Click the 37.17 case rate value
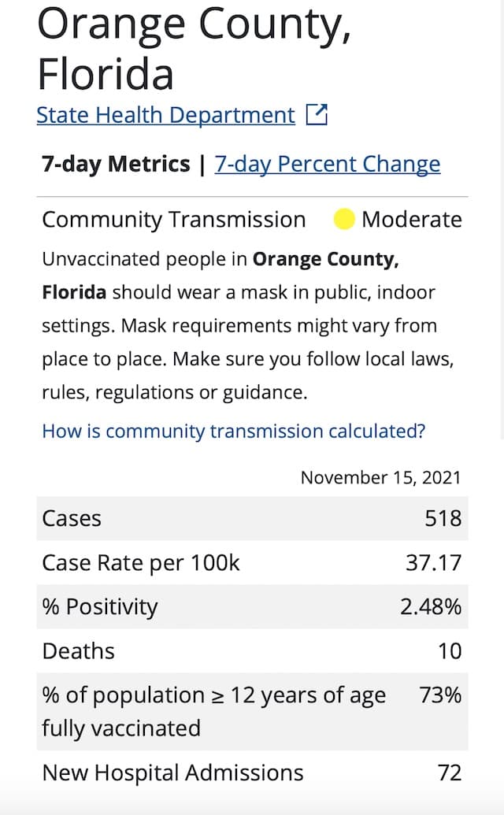 433,562
